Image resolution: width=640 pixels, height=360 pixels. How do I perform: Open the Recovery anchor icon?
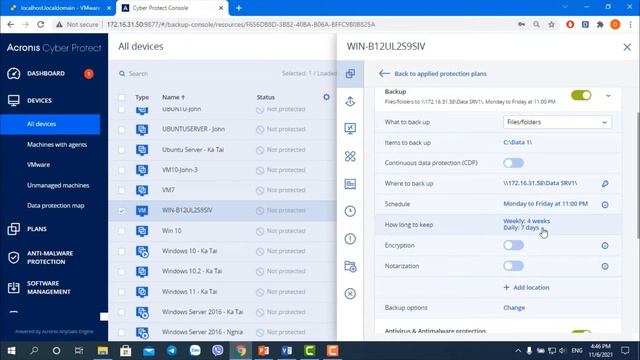(x=350, y=101)
